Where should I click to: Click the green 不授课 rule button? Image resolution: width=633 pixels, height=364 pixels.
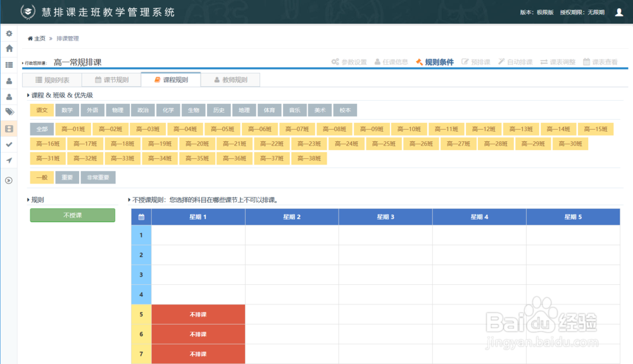73,215
